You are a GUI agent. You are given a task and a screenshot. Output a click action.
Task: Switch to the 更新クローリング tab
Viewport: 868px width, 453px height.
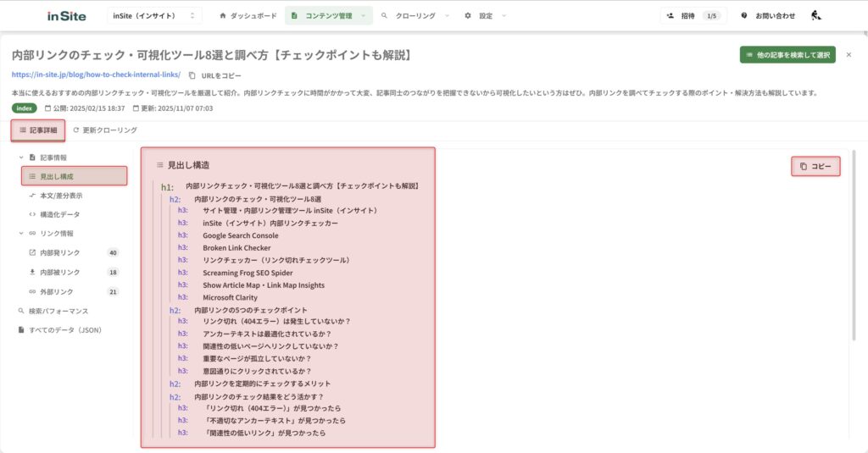pos(105,130)
